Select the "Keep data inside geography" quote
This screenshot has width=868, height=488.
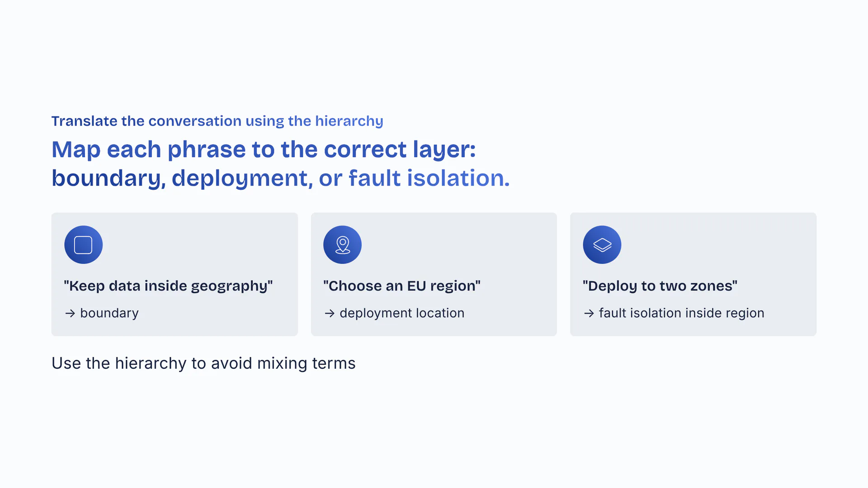[168, 286]
